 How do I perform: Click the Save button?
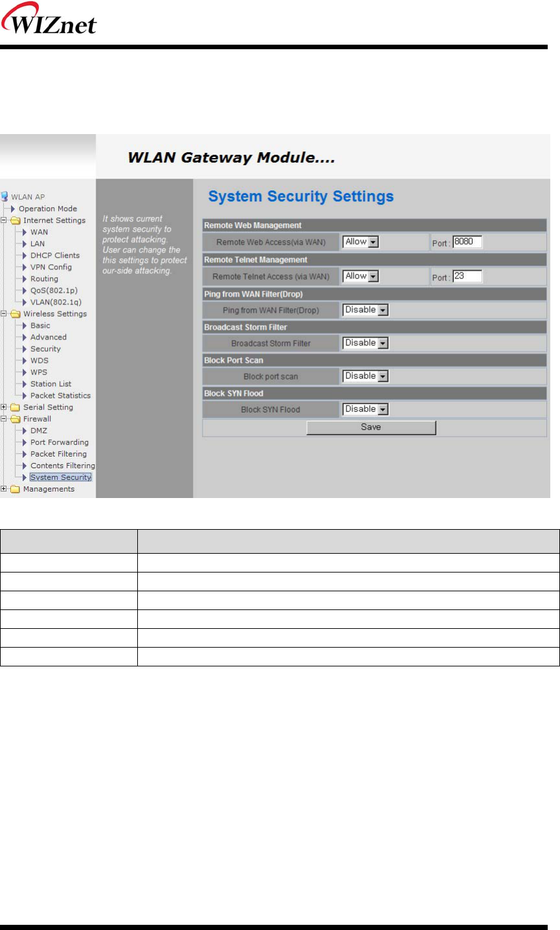[371, 427]
